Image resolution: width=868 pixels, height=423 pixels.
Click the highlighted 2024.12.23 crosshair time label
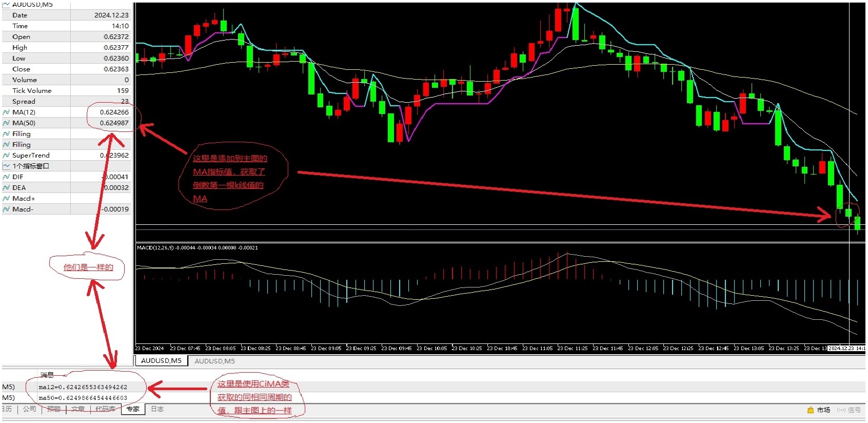tap(846, 349)
